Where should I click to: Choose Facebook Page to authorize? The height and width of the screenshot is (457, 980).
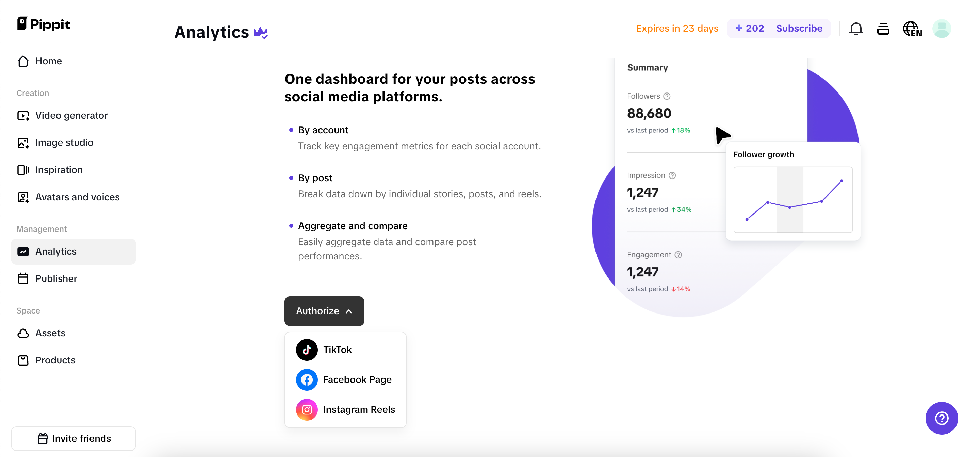[357, 379]
